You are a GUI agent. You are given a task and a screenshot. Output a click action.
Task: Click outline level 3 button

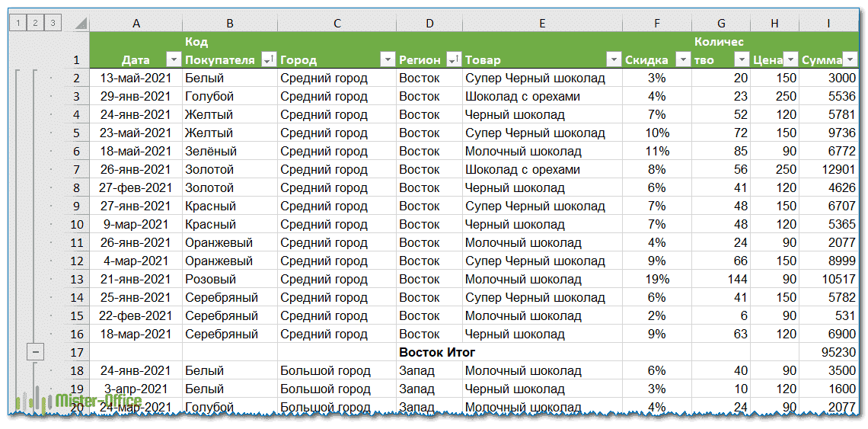53,24
